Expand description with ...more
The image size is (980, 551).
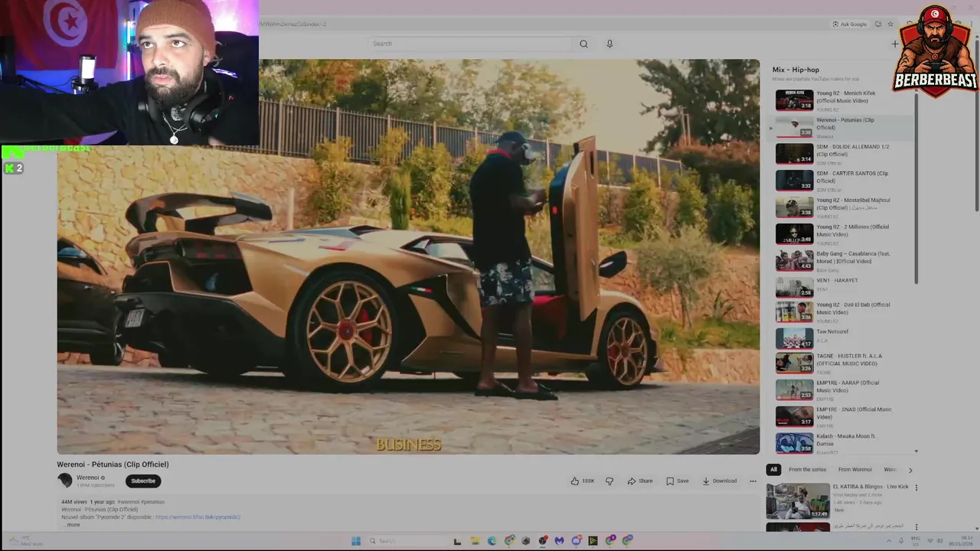coord(71,525)
